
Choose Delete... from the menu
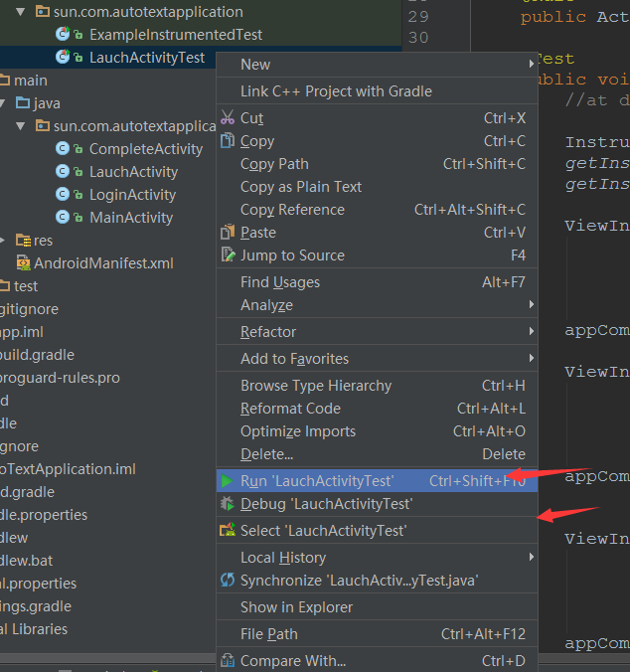[x=377, y=453]
